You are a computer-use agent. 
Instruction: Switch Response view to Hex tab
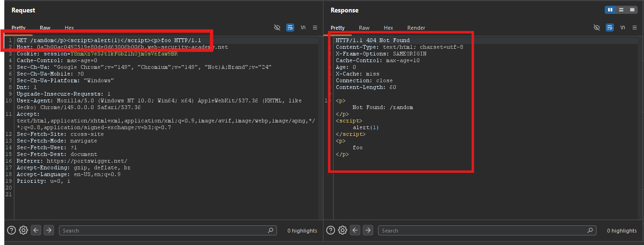click(x=388, y=28)
